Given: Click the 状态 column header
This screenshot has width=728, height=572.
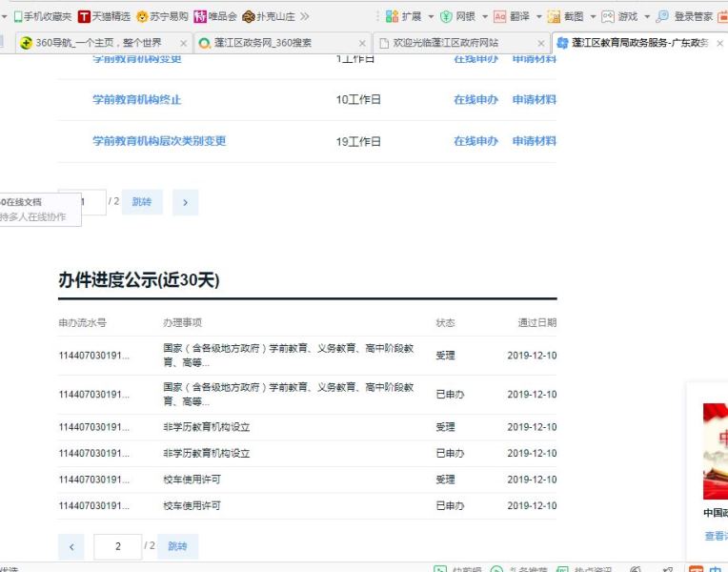Looking at the screenshot, I should pos(445,323).
